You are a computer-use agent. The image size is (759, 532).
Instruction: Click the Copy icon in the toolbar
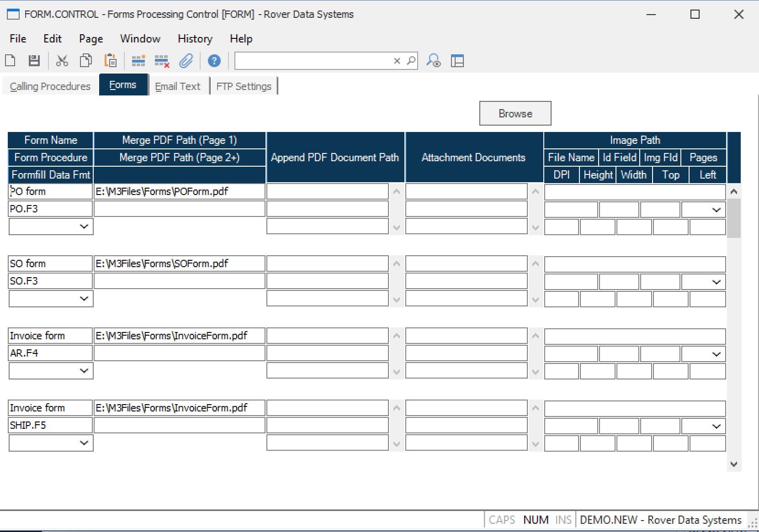click(85, 61)
